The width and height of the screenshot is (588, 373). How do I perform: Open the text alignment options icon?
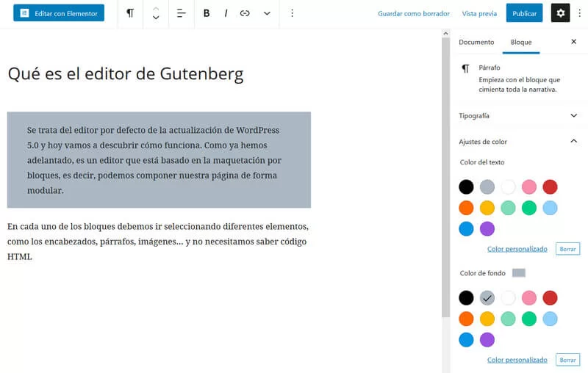tap(182, 13)
